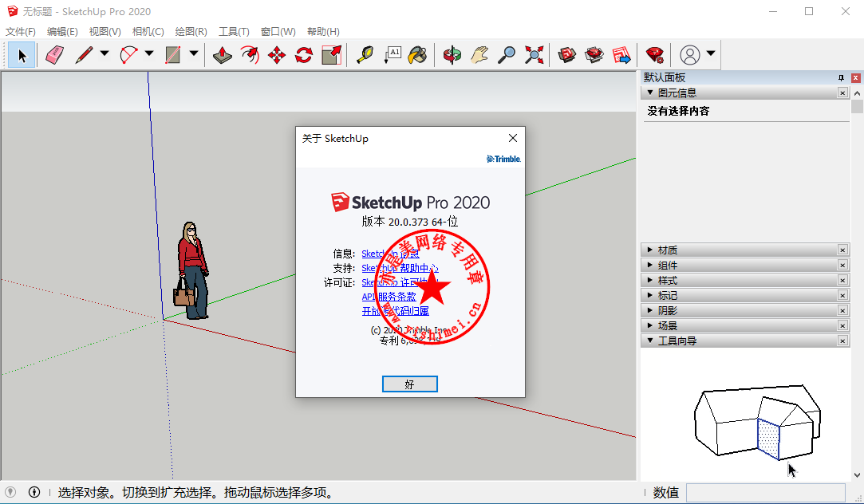This screenshot has height=504, width=864.
Task: Close the About SketchUp dialog
Action: click(512, 138)
